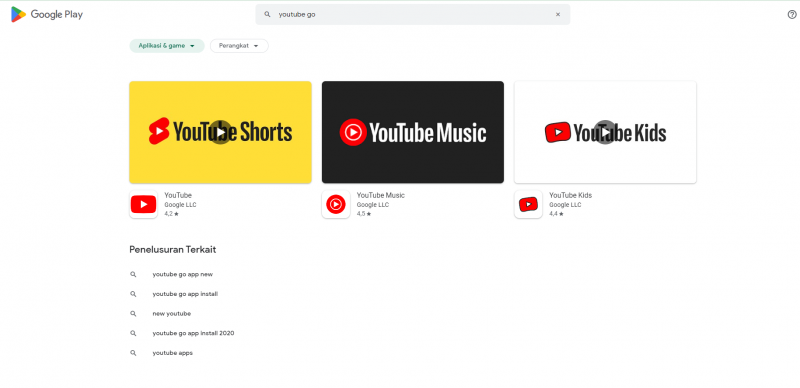Click the 4,2 star rating under YouTube

(171, 214)
